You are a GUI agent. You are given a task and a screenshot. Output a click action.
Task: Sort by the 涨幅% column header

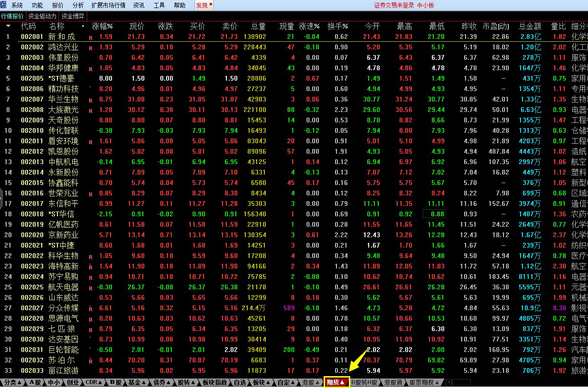pos(103,26)
